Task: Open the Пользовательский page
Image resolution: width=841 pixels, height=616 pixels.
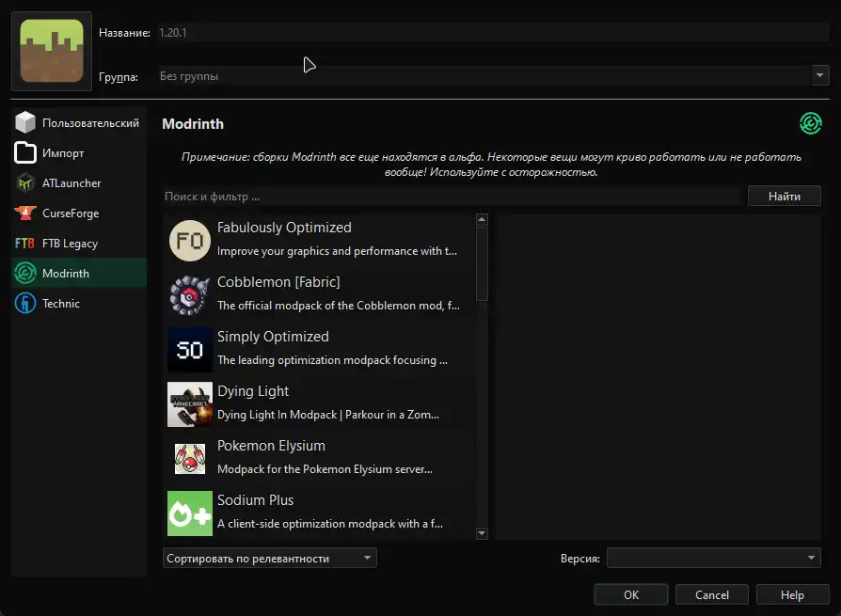Action: (x=79, y=123)
